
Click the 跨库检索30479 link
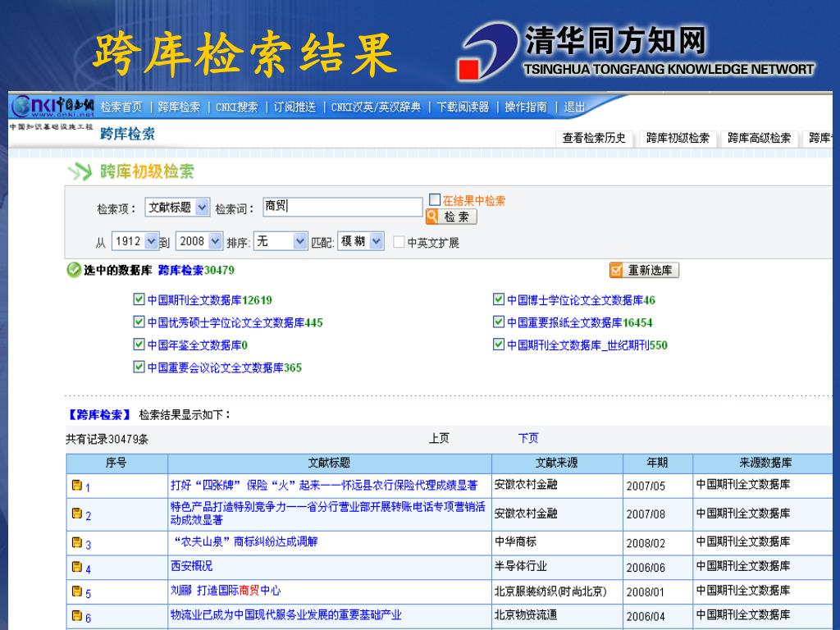[x=196, y=270]
